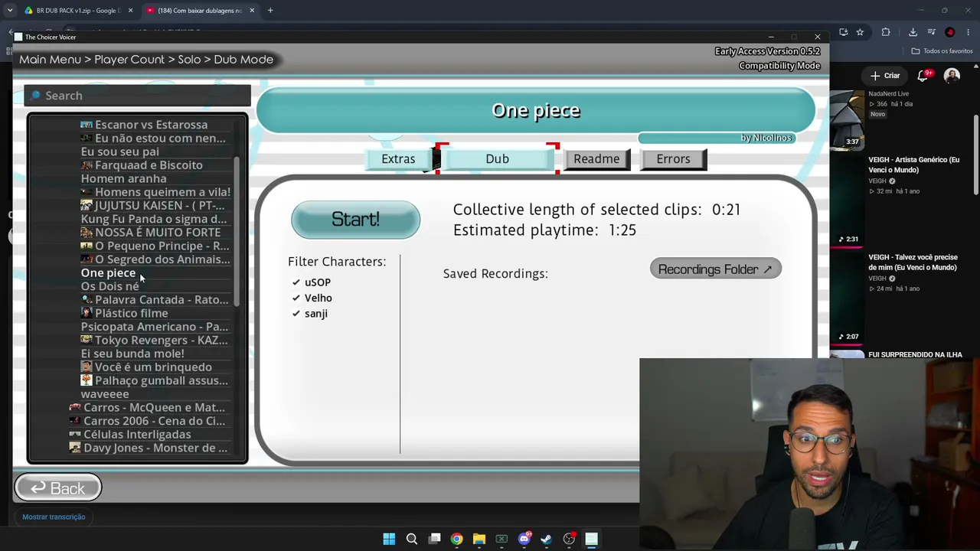This screenshot has width=980, height=551.
Task: Click the Palhaço gumball thumbnail icon
Action: click(87, 380)
